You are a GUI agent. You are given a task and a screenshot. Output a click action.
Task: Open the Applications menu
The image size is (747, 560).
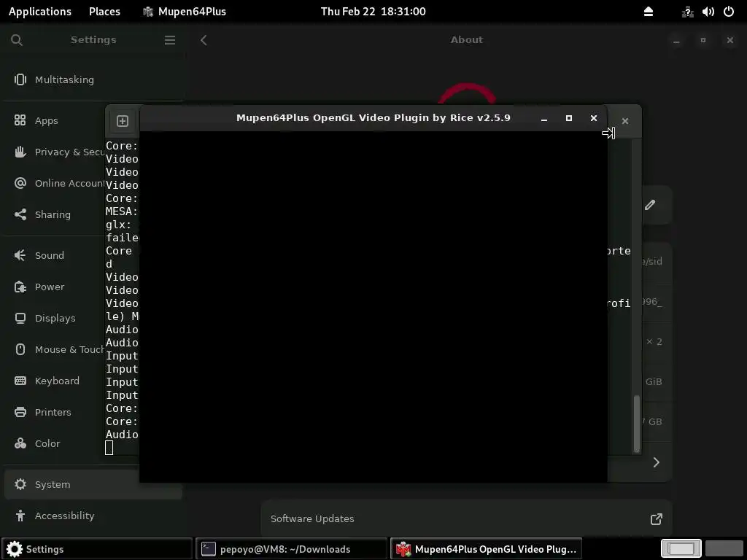point(40,12)
